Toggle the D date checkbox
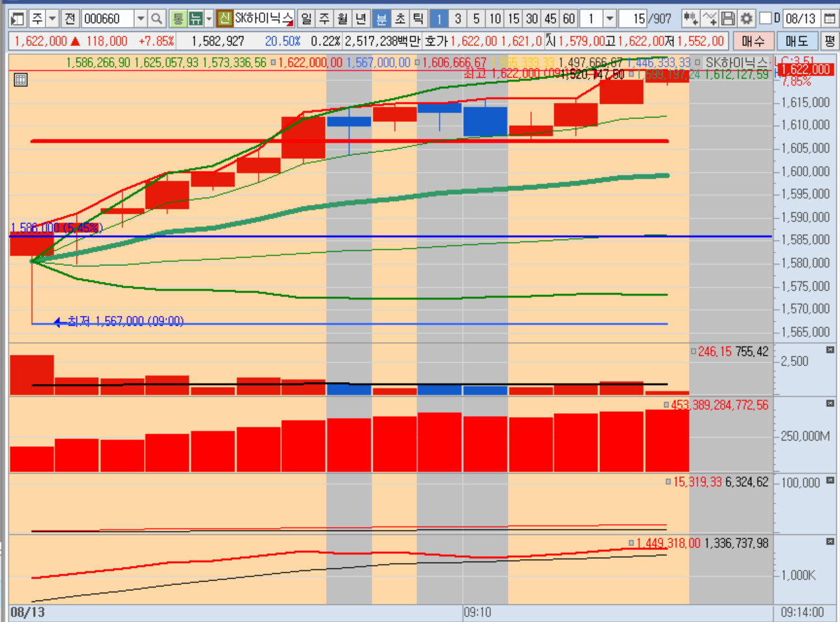 coord(765,18)
